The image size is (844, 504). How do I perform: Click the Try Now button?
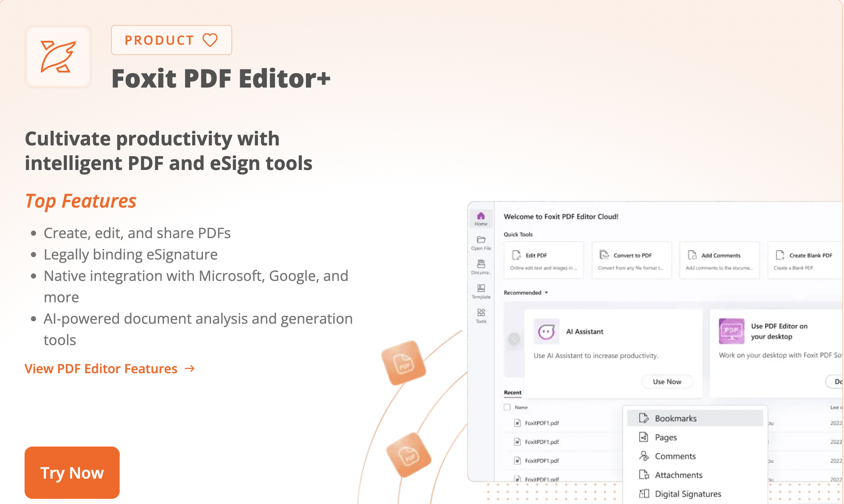tap(72, 472)
